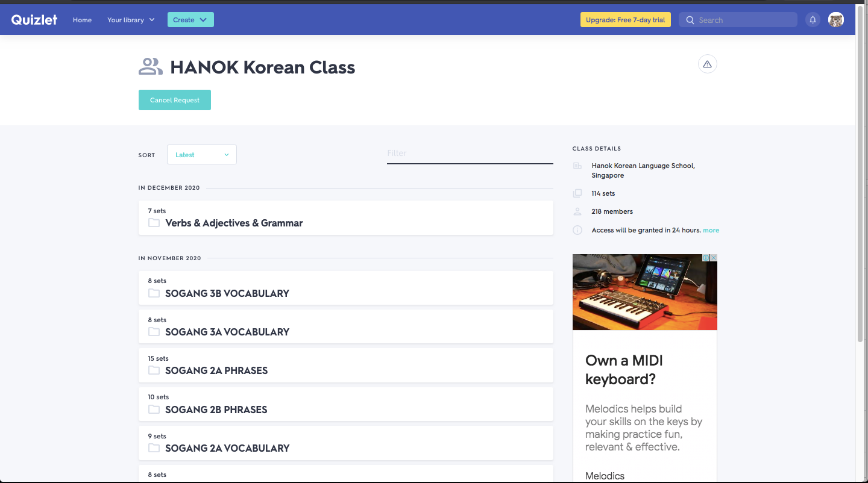Click the ad info icon
868x483 pixels.
tap(706, 258)
